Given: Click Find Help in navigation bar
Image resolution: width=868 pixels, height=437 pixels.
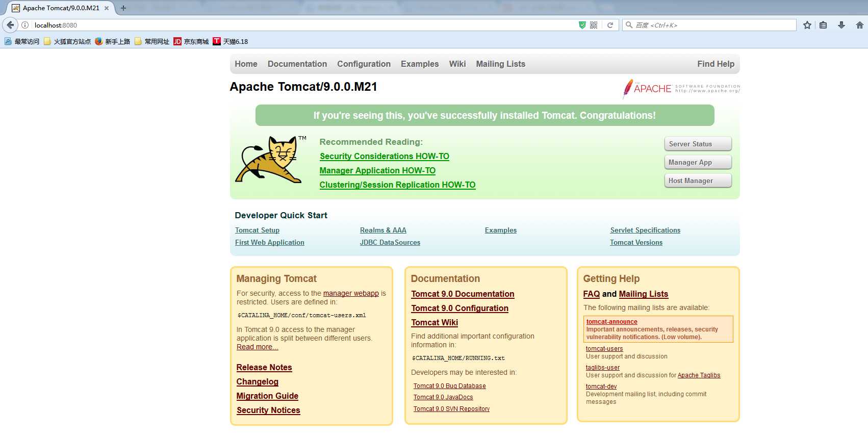Looking at the screenshot, I should click(x=716, y=64).
